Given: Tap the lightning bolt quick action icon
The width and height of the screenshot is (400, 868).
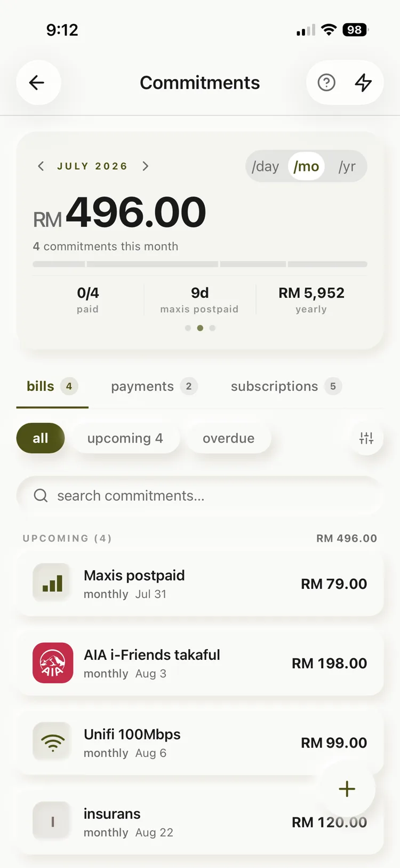Looking at the screenshot, I should (x=363, y=83).
